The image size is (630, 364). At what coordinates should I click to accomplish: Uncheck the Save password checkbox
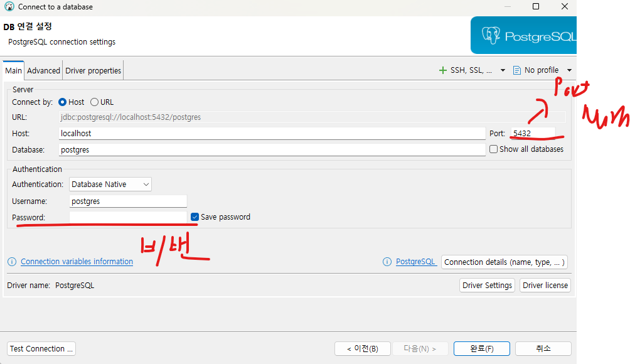coord(195,217)
